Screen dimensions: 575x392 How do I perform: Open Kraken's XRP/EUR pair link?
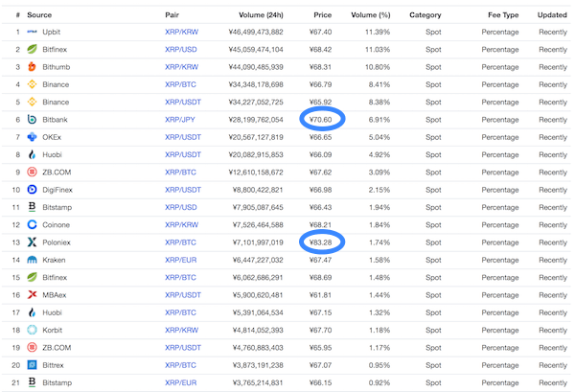click(180, 260)
